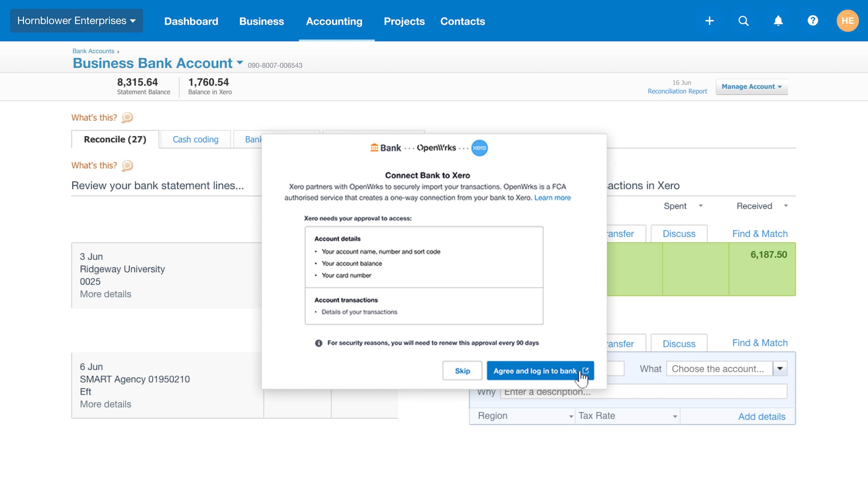Screen dimensions: 868x488
Task: Create a new item using the plus icon
Action: [709, 21]
